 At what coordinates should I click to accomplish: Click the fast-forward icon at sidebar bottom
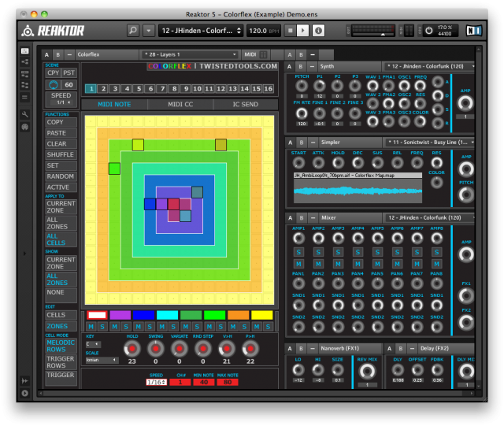(x=25, y=380)
